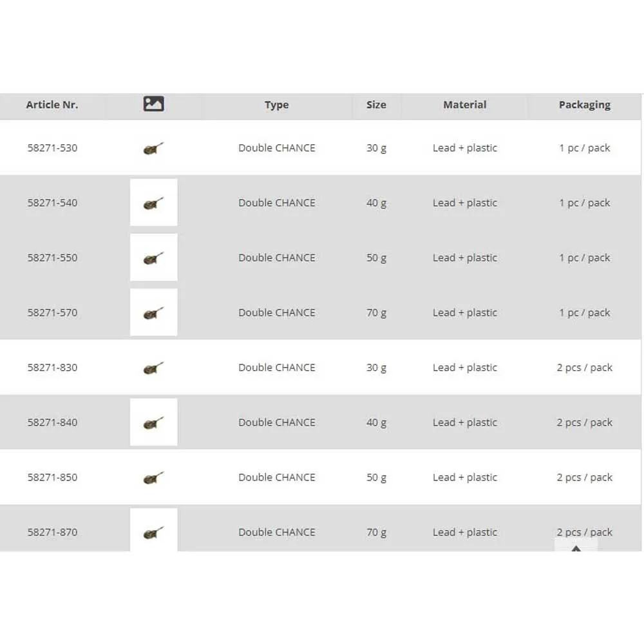Viewport: 644px width, 644px height.
Task: Click the 40 g size cell for 58271-840
Action: click(376, 422)
